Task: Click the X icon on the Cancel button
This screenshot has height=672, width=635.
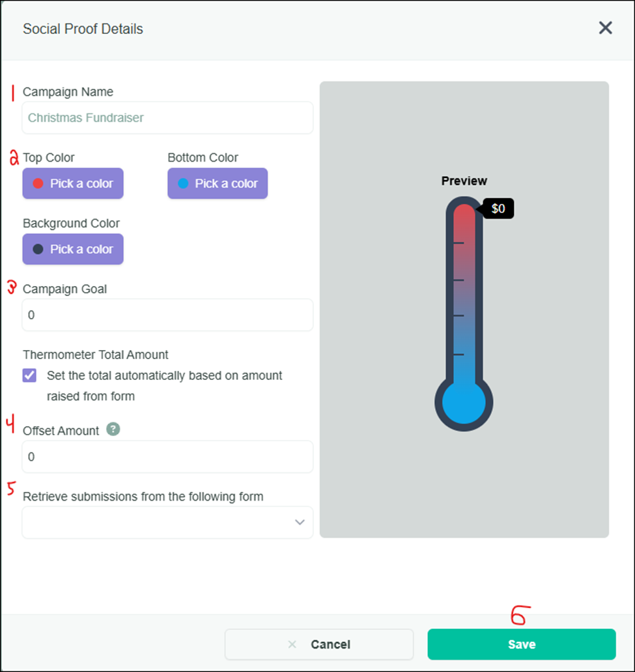Action: (292, 645)
